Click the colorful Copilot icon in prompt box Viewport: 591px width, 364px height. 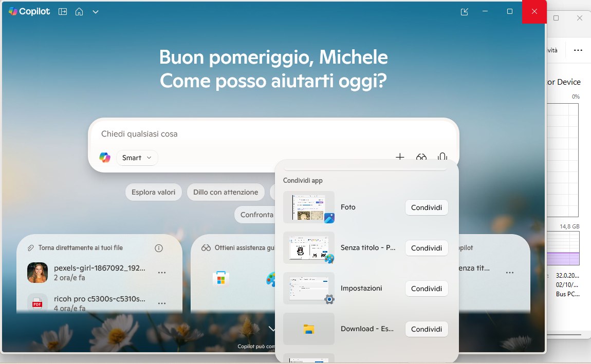coord(105,157)
